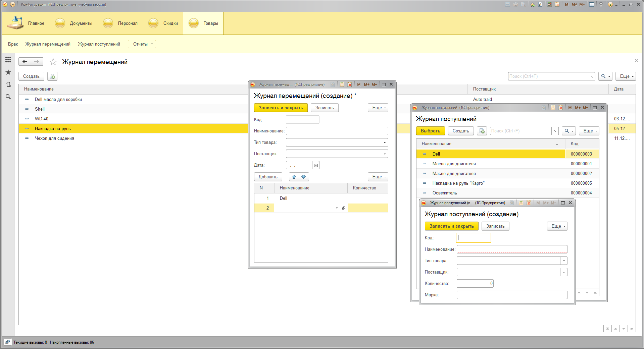Image resolution: width=644 pixels, height=349 pixels.
Task: Click the status bar performance icon
Action: 8,342
